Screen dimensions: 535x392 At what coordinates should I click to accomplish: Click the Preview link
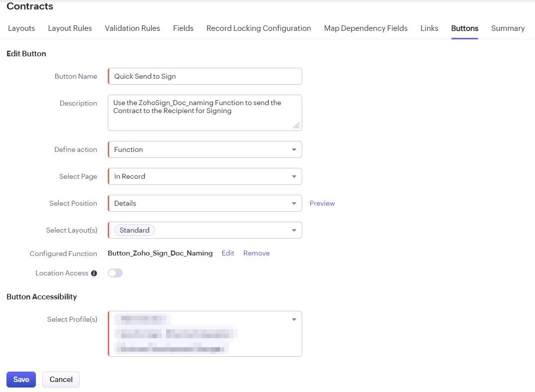pos(322,204)
